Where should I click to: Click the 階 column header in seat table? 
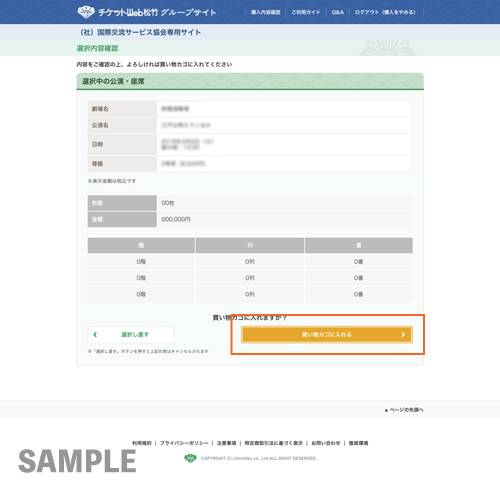(141, 245)
